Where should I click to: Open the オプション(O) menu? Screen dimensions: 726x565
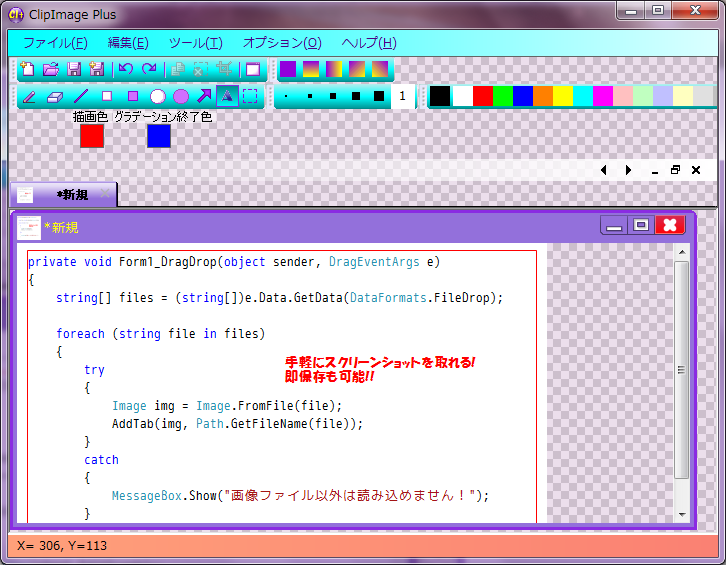click(x=282, y=43)
